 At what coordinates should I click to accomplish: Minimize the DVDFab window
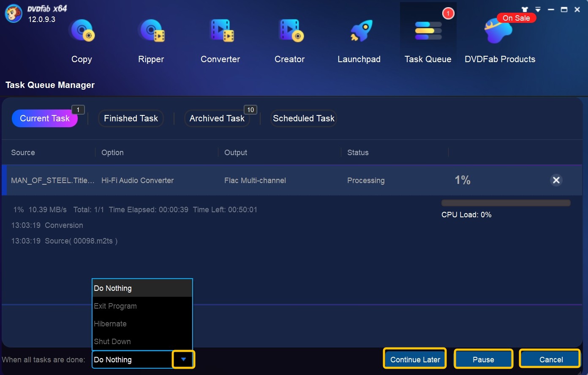click(x=551, y=9)
